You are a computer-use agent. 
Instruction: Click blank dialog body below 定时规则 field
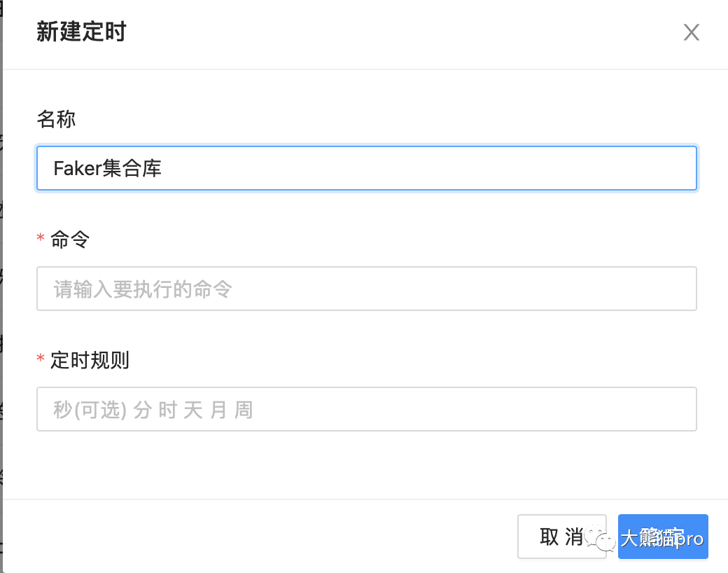click(x=366, y=466)
